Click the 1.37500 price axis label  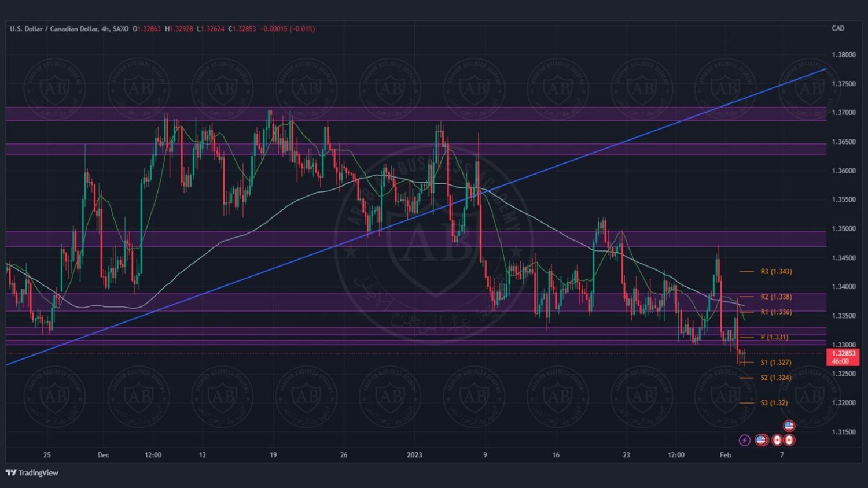[844, 84]
